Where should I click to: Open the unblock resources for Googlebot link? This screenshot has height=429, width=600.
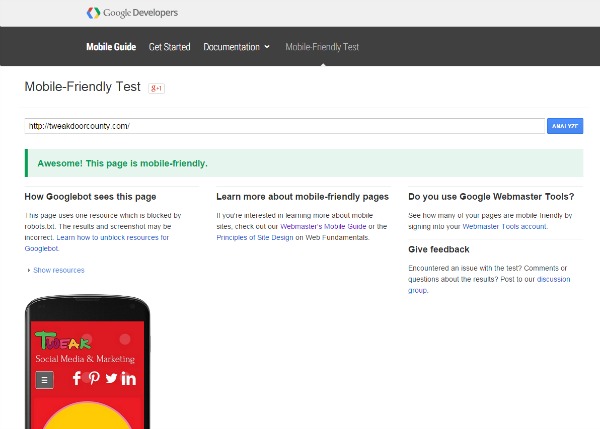[x=97, y=243]
